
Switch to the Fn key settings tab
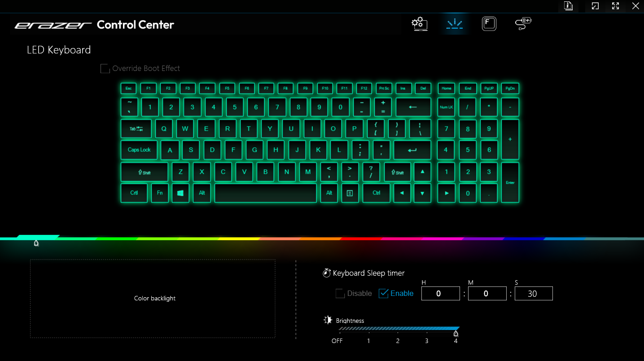point(489,24)
